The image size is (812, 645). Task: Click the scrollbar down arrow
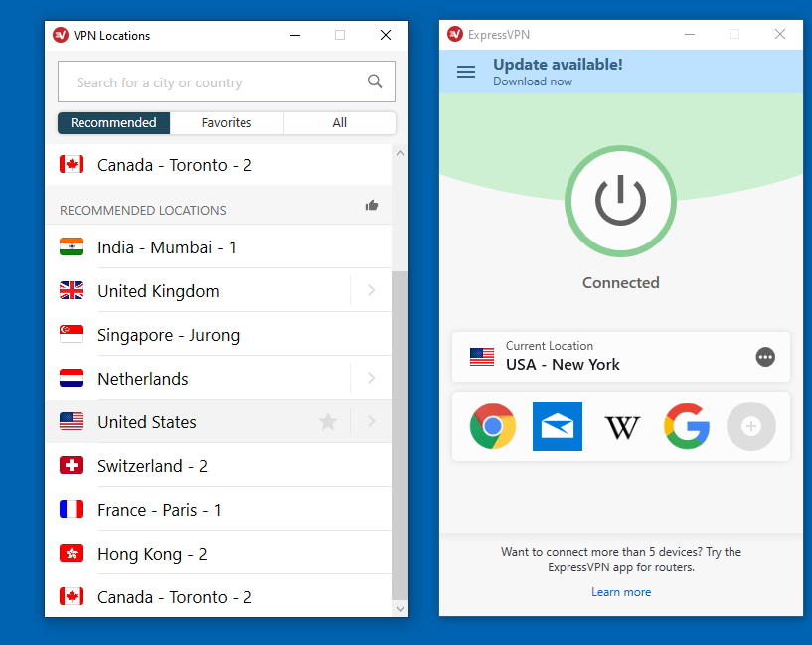click(400, 609)
